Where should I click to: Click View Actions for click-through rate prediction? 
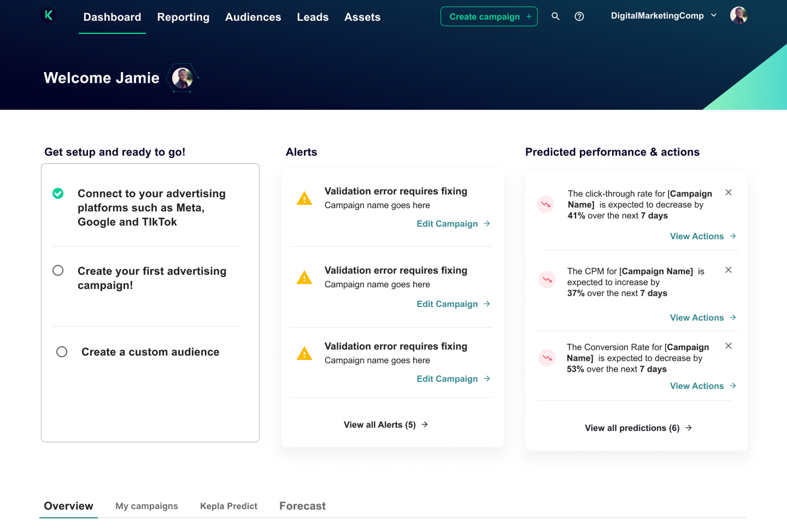(x=703, y=236)
